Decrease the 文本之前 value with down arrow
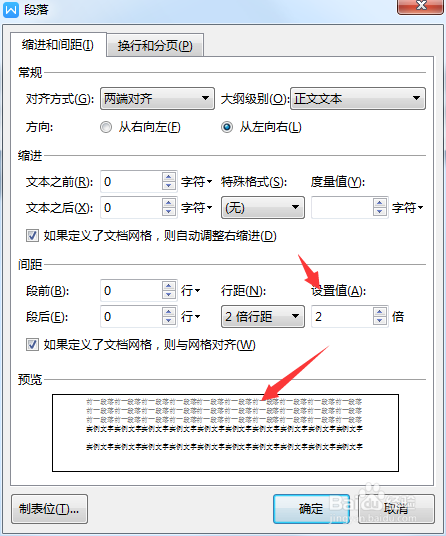Viewport: 446px width, 536px height. click(x=168, y=186)
